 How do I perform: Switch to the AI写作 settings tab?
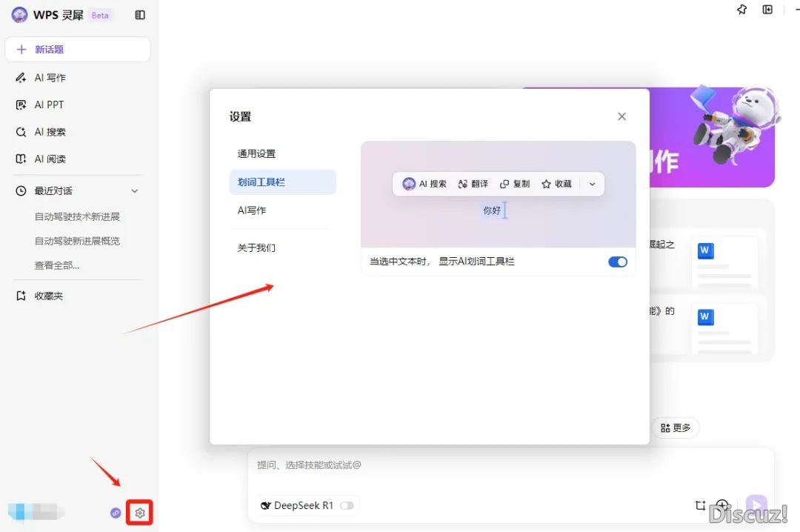click(x=252, y=210)
